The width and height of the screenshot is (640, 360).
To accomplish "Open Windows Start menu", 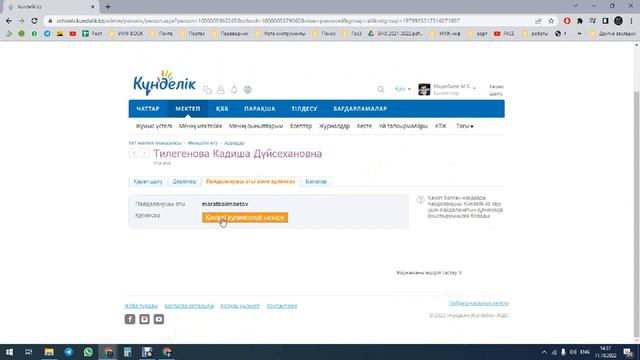I will [x=9, y=352].
